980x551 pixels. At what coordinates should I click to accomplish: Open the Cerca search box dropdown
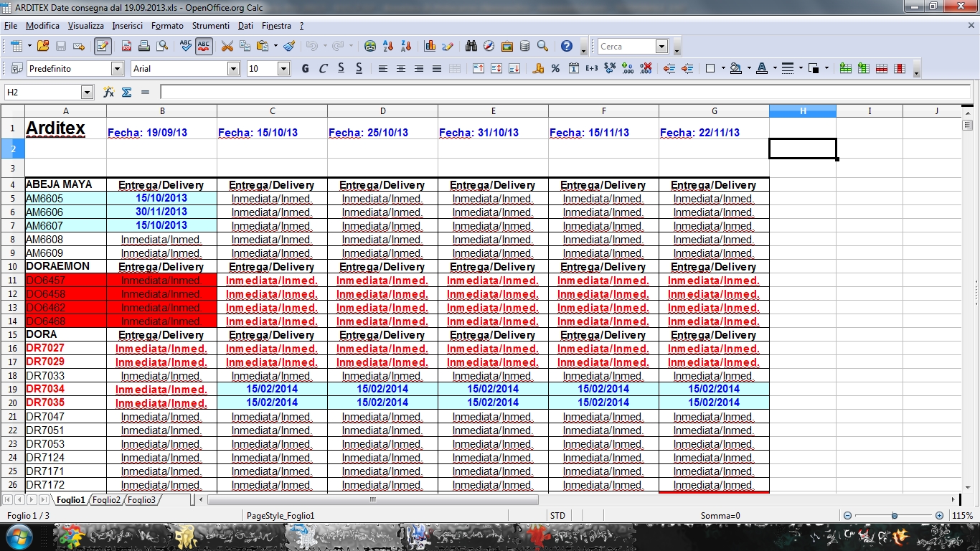point(662,47)
